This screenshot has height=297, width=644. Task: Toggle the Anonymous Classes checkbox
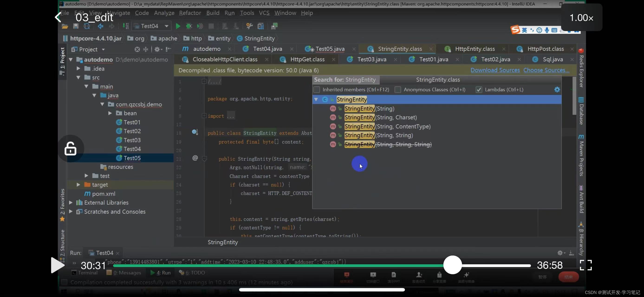pyautogui.click(x=398, y=89)
